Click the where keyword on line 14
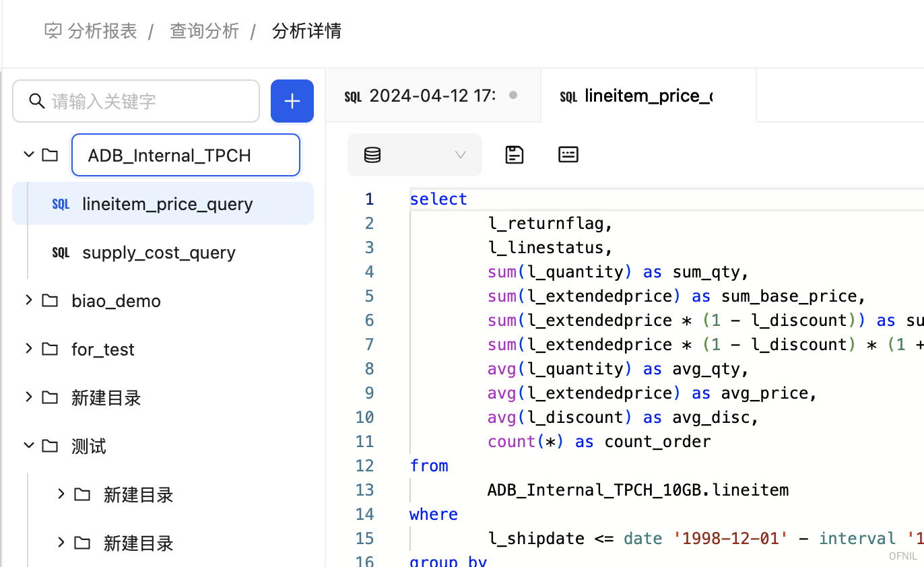Image resolution: width=924 pixels, height=567 pixels. click(x=434, y=514)
